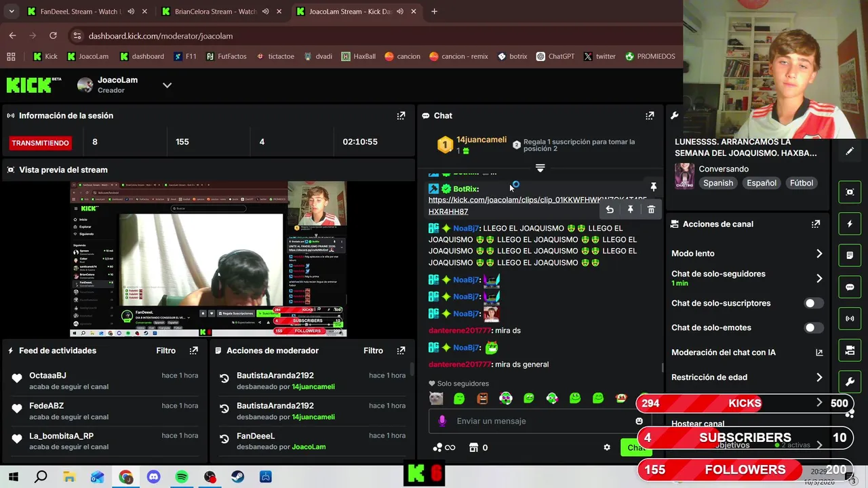The width and height of the screenshot is (868, 488).
Task: Click the Fútbol tag
Action: [x=801, y=183]
